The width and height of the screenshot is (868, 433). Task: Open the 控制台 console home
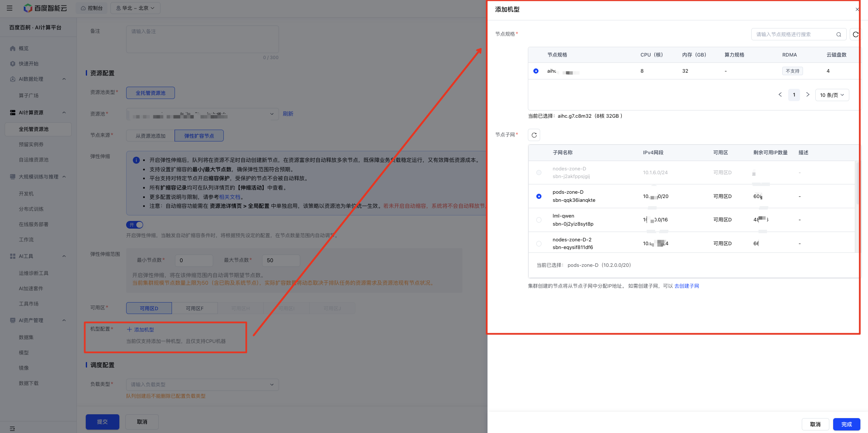click(x=92, y=8)
